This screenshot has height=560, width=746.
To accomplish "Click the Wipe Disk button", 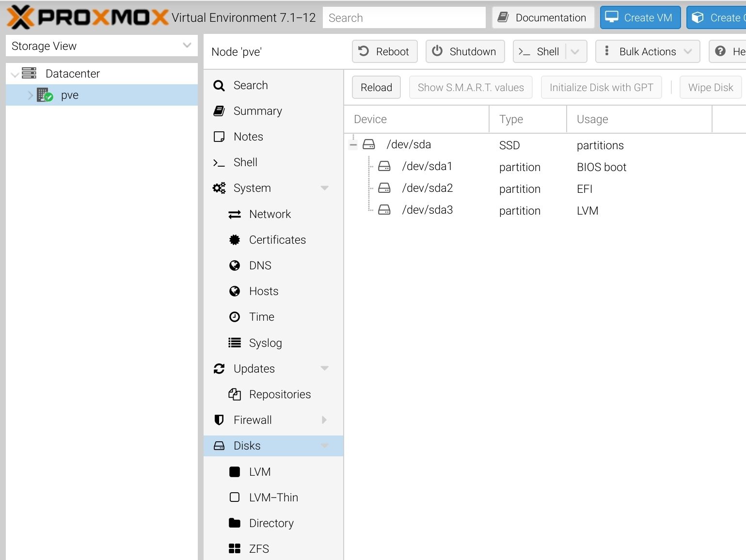I will (x=711, y=87).
